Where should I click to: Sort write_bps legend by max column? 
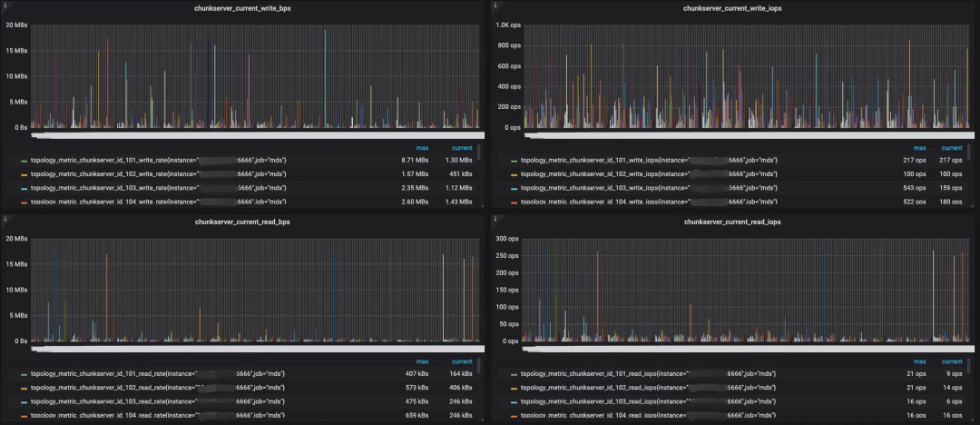[423, 148]
